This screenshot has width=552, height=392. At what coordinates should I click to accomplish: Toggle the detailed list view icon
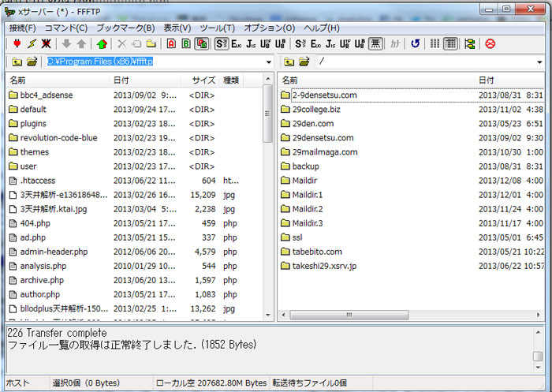[450, 44]
